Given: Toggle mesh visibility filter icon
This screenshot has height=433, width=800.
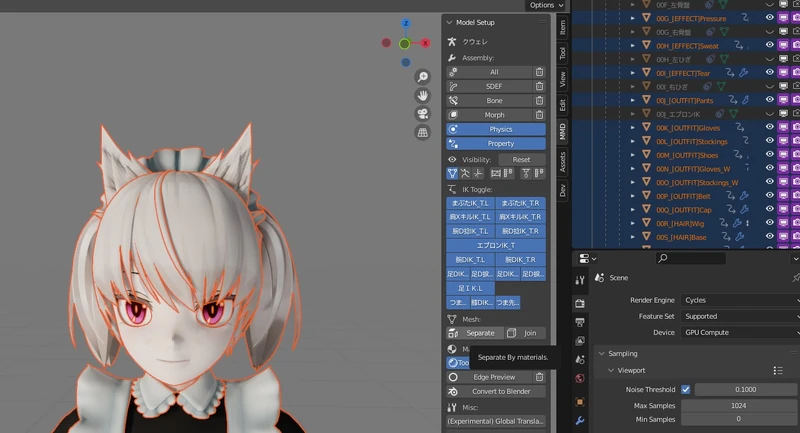Looking at the screenshot, I should coord(452,173).
